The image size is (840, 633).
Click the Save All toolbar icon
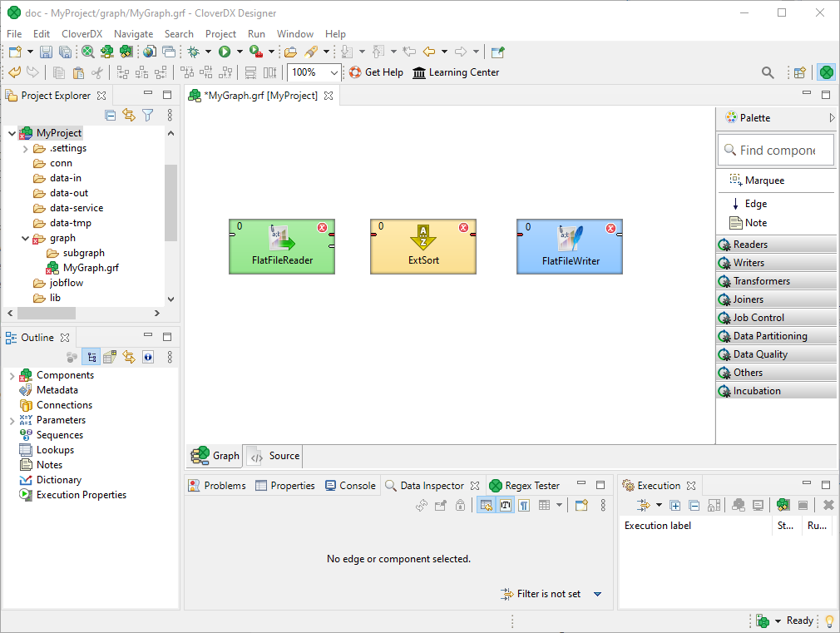point(65,52)
